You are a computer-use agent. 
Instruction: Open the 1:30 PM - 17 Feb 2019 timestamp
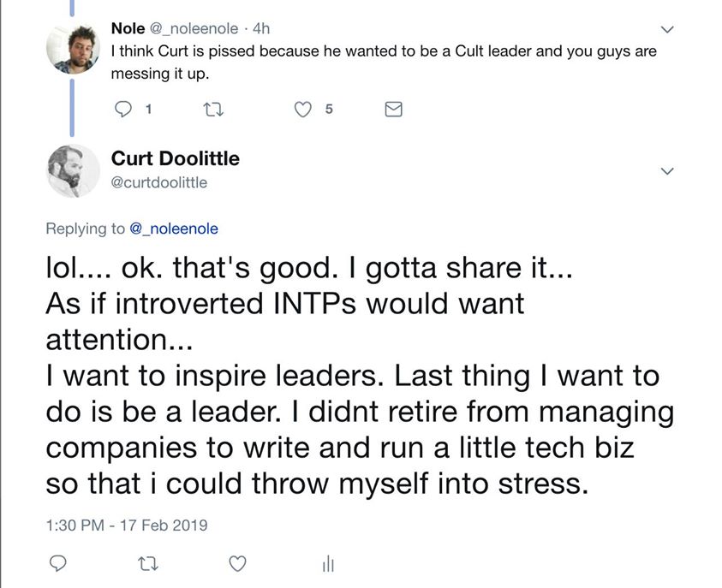pyautogui.click(x=126, y=525)
